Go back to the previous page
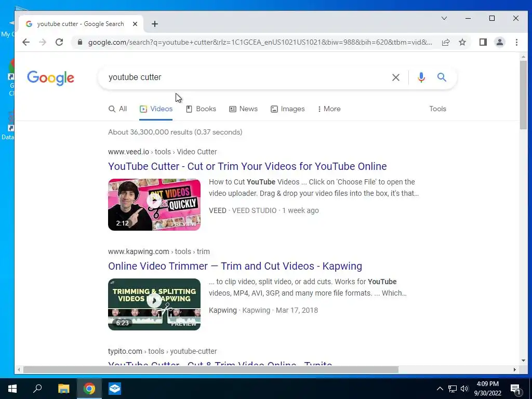The image size is (532, 399). pos(26,42)
